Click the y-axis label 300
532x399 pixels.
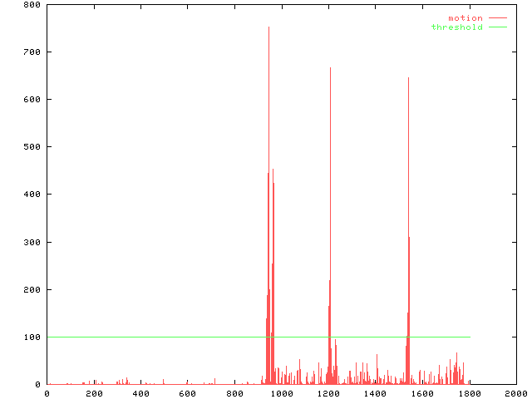tap(32, 242)
